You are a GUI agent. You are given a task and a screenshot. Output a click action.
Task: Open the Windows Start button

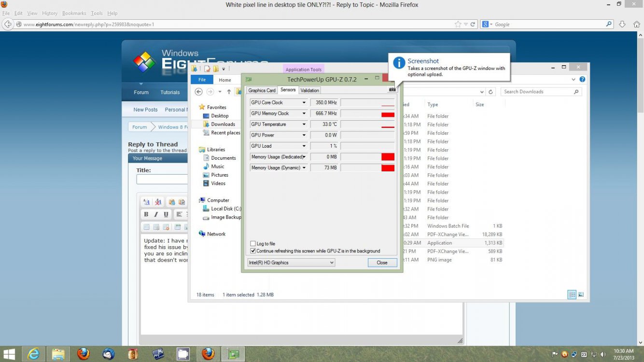tap(9, 354)
